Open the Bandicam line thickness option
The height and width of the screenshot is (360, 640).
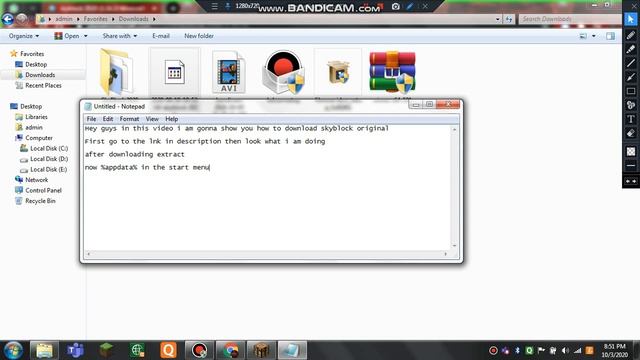631,166
